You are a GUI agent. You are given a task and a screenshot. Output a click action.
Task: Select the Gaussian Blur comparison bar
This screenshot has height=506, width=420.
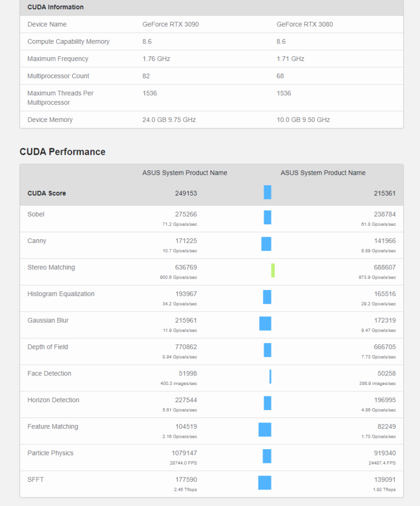tap(265, 324)
